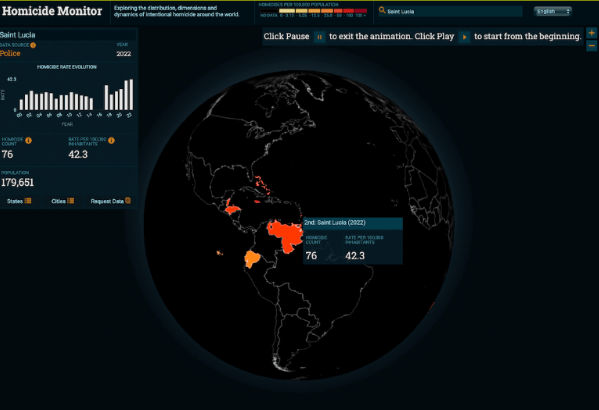
Task: Open the Cities list
Action: coord(62,201)
